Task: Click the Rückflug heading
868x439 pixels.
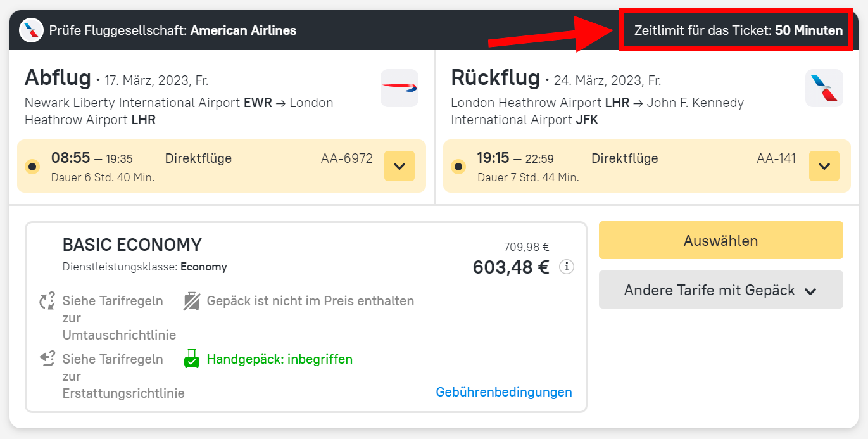Action: 495,78
